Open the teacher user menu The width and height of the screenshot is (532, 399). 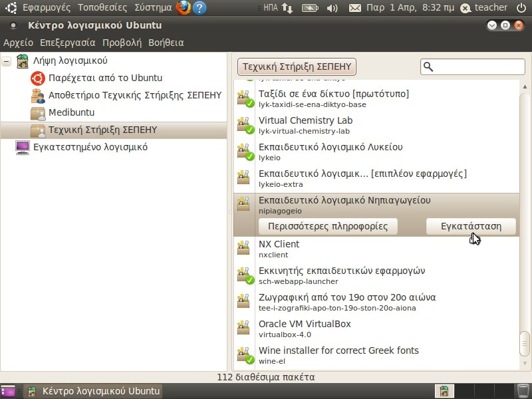(484, 7)
